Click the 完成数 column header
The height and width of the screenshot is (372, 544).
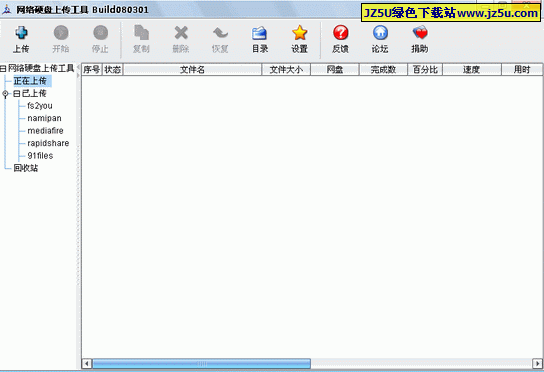coord(383,70)
